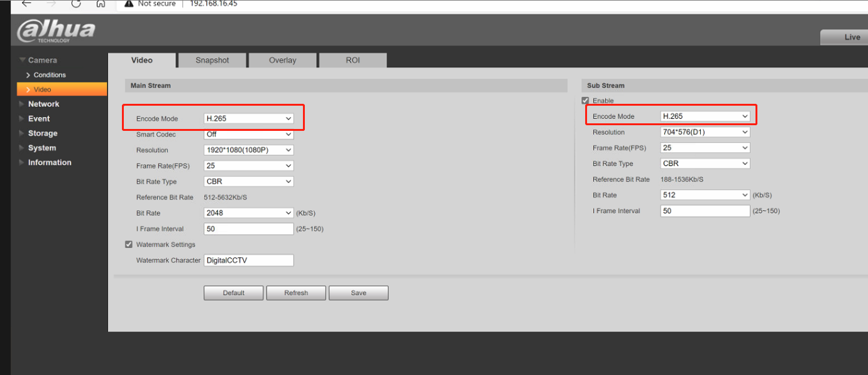Open Sub Stream Encode Mode dropdown
This screenshot has height=375, width=868.
[705, 116]
